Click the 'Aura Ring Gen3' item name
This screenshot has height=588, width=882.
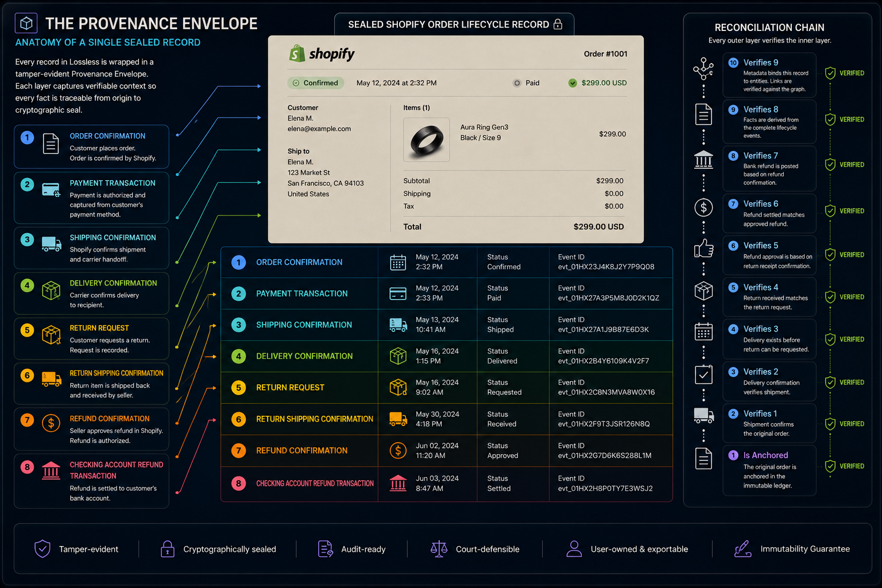[484, 127]
